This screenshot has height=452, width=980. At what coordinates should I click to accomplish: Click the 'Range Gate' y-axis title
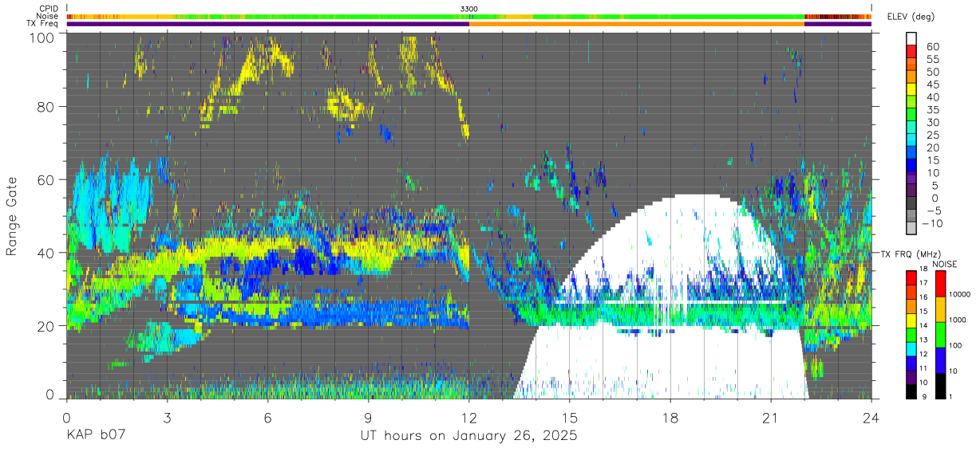[x=12, y=216]
